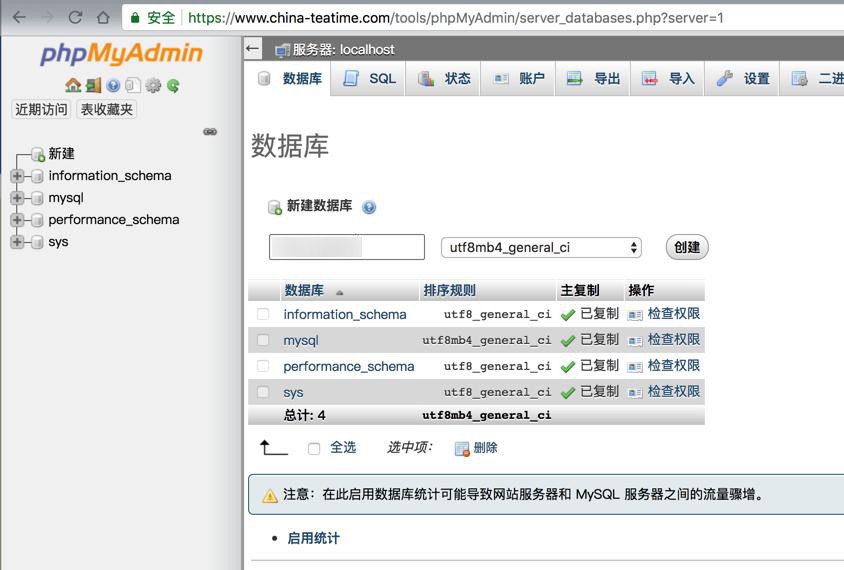The image size is (844, 570).
Task: Click 检查权限 link for sys
Action: pyautogui.click(x=673, y=391)
